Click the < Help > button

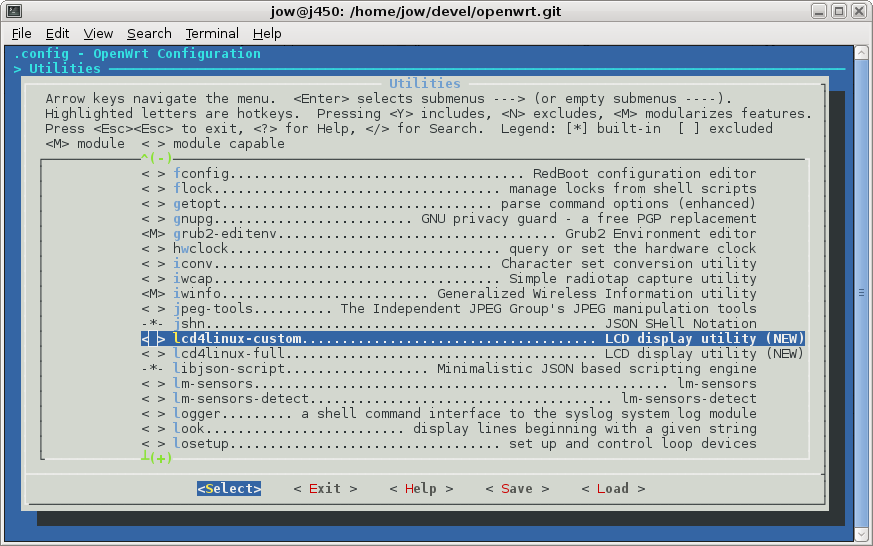click(421, 488)
